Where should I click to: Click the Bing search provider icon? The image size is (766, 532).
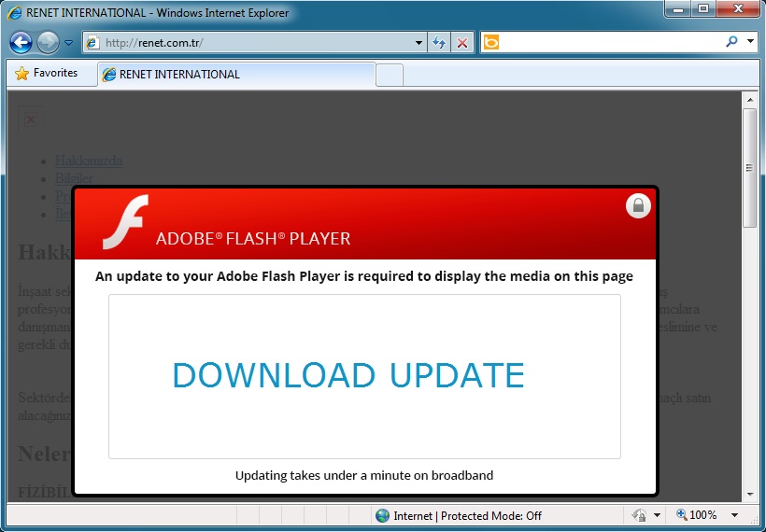[x=490, y=42]
